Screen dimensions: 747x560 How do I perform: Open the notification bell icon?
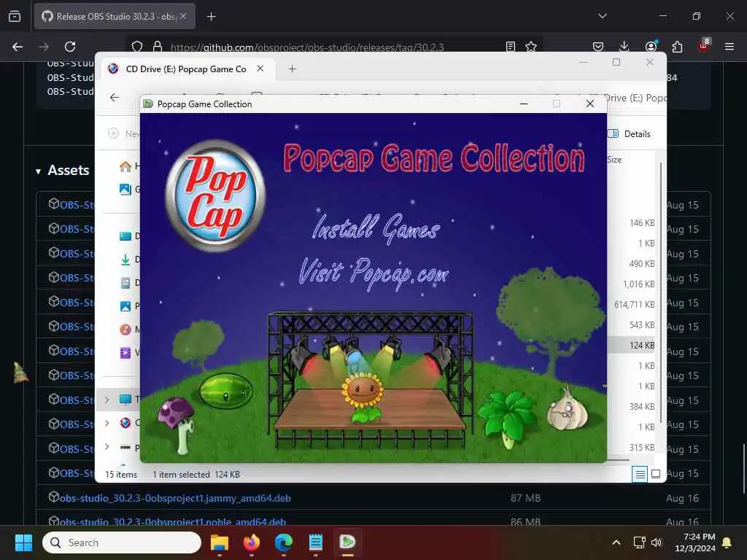[727, 542]
